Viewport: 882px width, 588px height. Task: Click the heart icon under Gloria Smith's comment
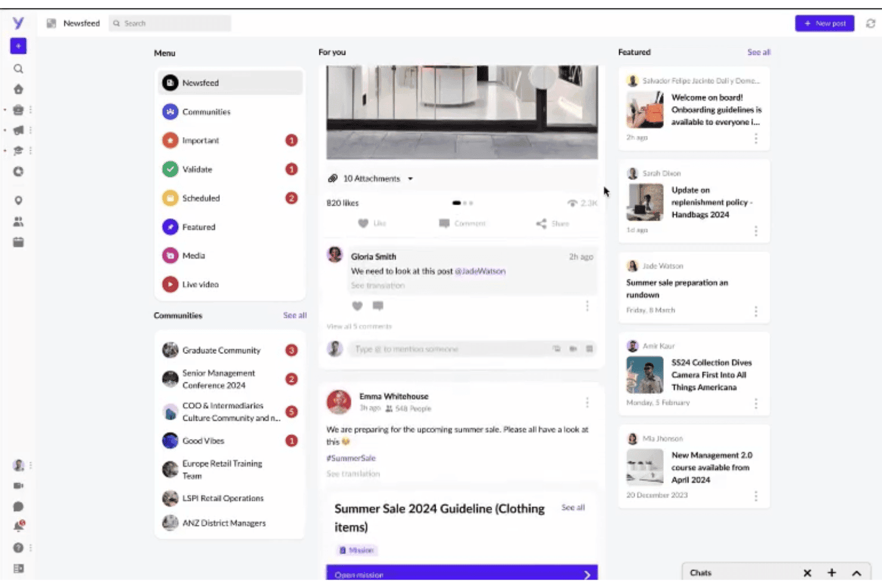(x=357, y=306)
